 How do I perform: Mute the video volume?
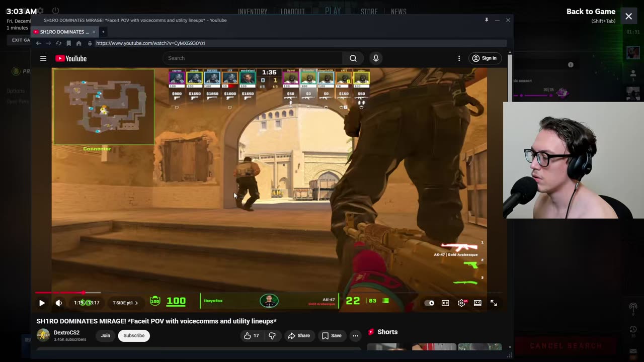pos(59,303)
